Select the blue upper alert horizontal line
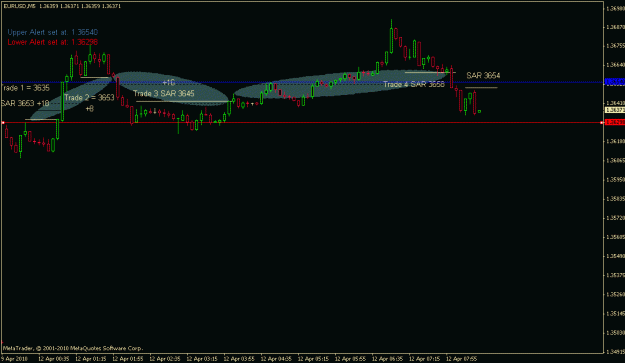Viewport: 625px width, 363px height. point(303,82)
